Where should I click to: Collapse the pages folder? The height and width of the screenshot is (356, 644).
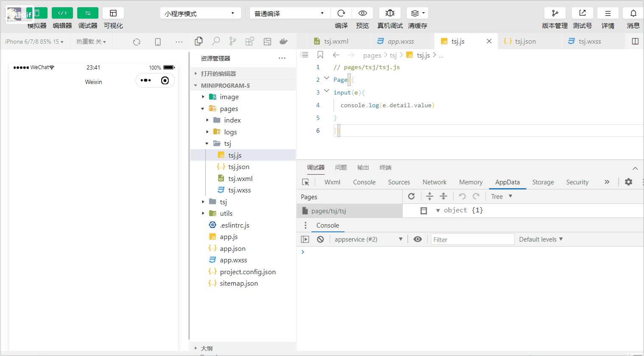point(243,108)
